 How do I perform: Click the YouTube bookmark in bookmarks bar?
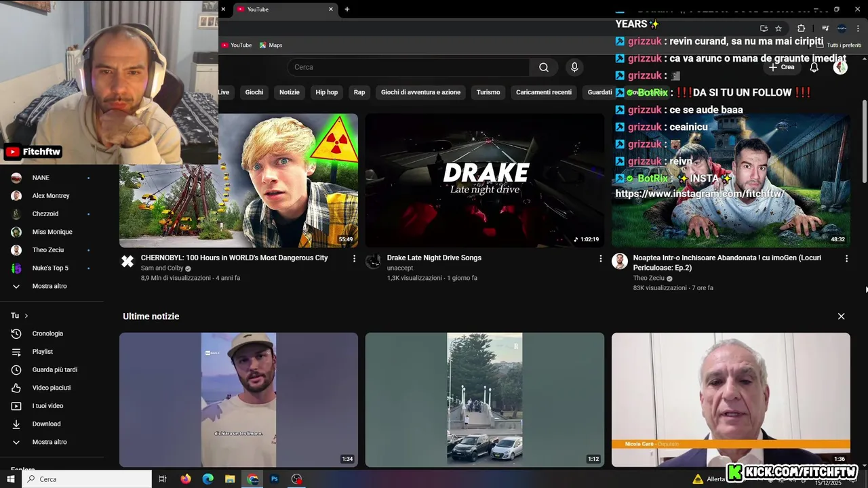point(237,45)
